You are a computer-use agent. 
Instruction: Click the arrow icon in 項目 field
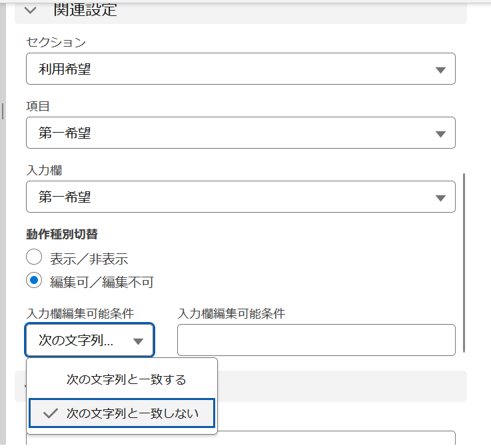(440, 133)
